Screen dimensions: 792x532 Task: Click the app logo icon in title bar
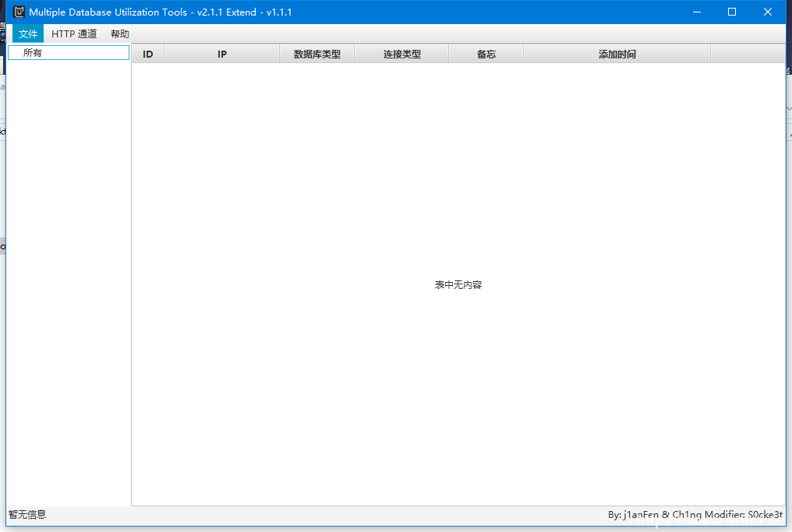pyautogui.click(x=19, y=12)
